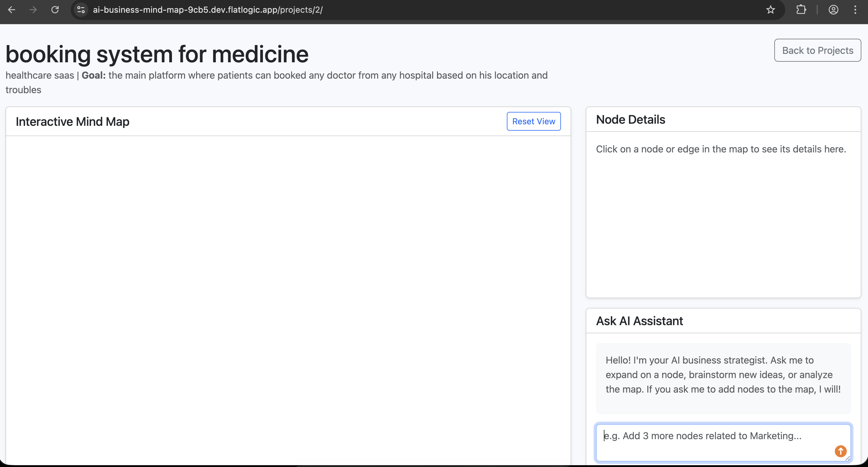Click the browser back arrow
Image resolution: width=868 pixels, height=467 pixels.
pos(11,10)
